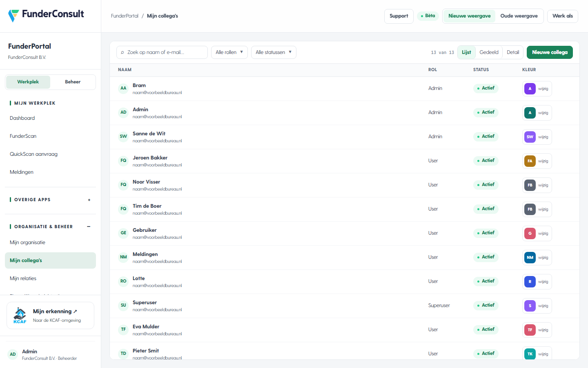Click the Nieuwe collega button
This screenshot has width=588, height=368.
pos(550,52)
